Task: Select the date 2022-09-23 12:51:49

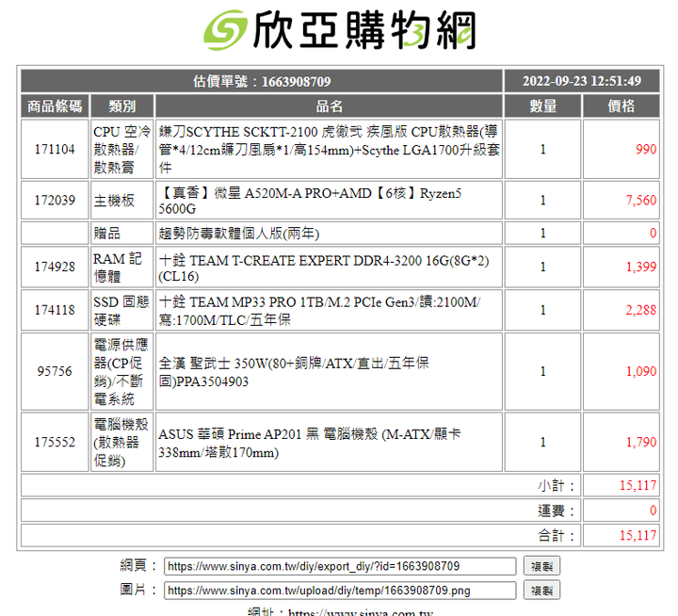Action: pyautogui.click(x=582, y=81)
